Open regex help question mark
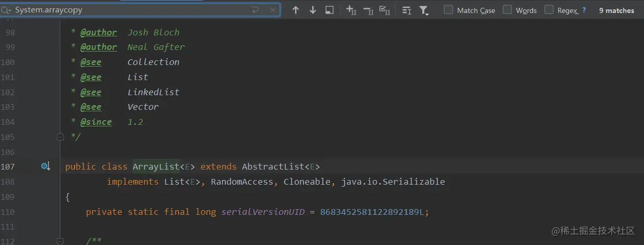644x245 pixels. point(584,10)
